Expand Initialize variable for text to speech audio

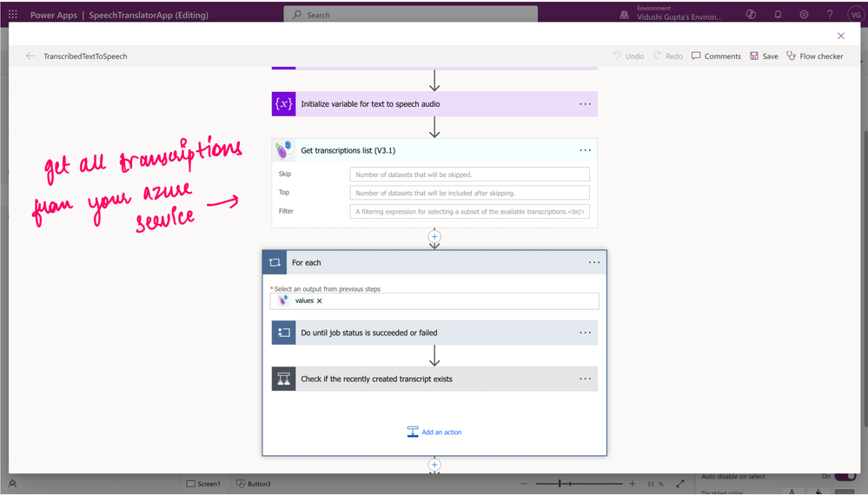[434, 104]
